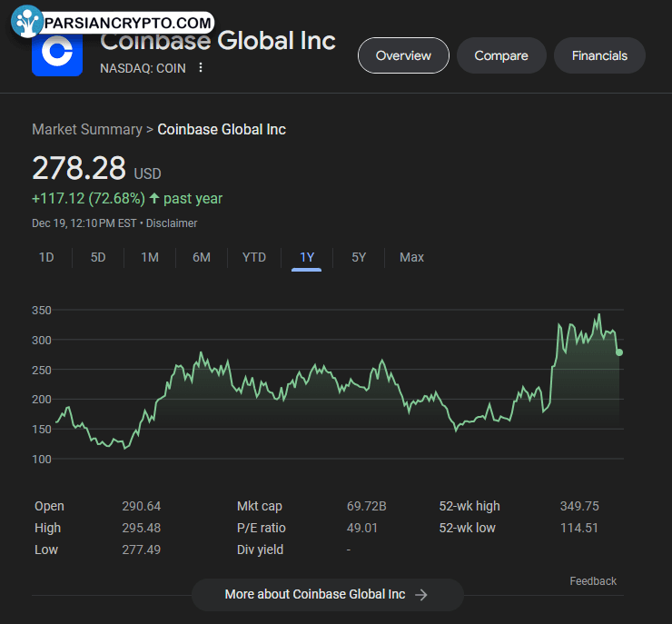Choose the 1Y chart range
The height and width of the screenshot is (624, 672).
(x=307, y=257)
